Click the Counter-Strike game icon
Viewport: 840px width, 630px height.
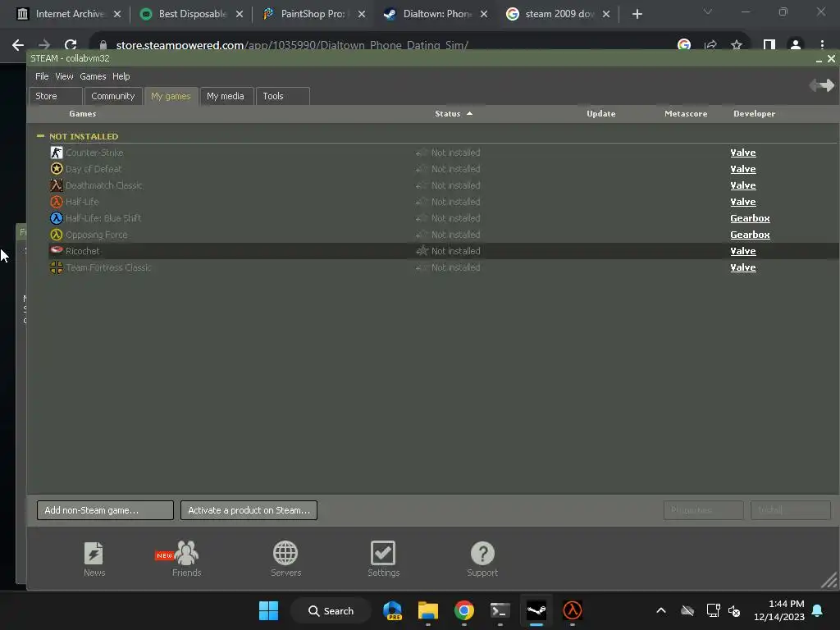pos(57,153)
